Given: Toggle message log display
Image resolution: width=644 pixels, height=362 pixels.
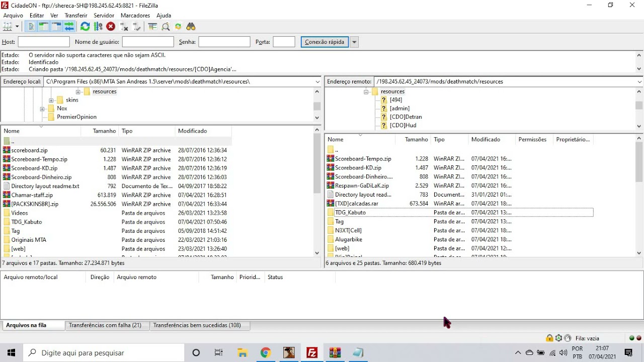Looking at the screenshot, I should click(x=31, y=27).
